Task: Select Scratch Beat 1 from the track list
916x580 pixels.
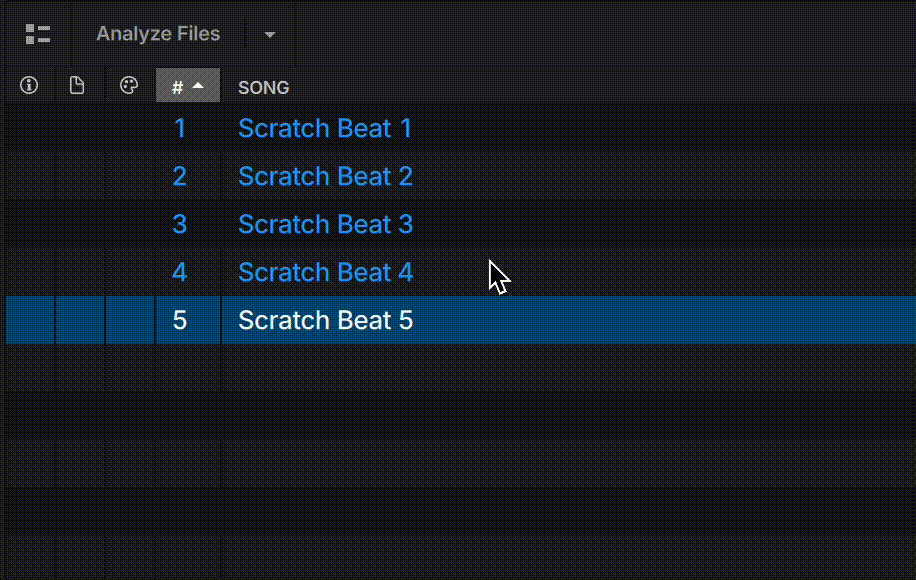Action: [325, 128]
